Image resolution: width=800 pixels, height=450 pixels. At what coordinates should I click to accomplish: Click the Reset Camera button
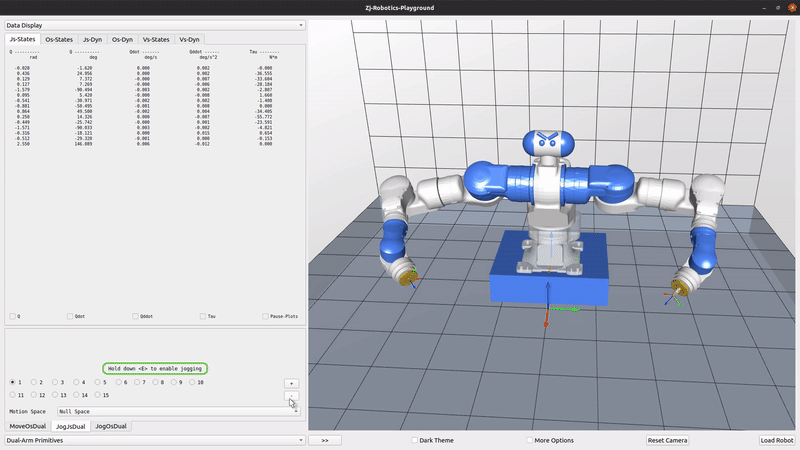click(x=667, y=440)
